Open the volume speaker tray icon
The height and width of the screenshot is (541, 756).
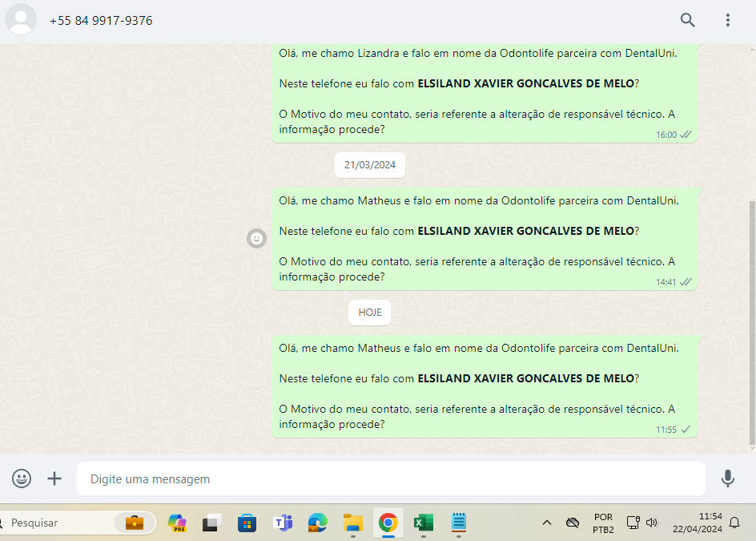point(652,523)
